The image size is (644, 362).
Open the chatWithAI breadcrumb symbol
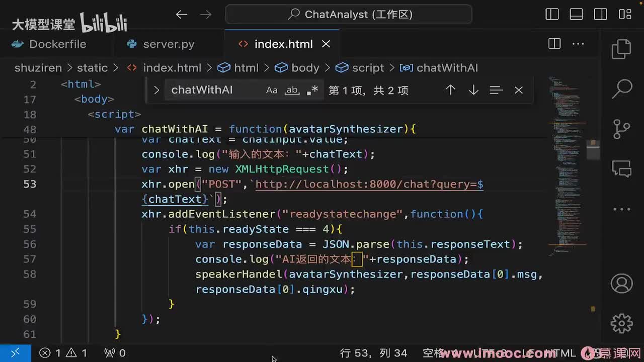click(439, 68)
